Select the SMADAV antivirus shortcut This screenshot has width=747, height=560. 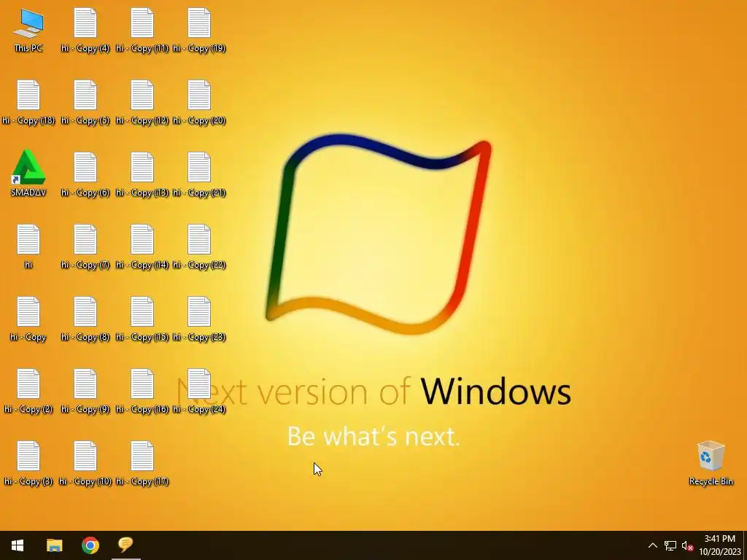(x=28, y=174)
